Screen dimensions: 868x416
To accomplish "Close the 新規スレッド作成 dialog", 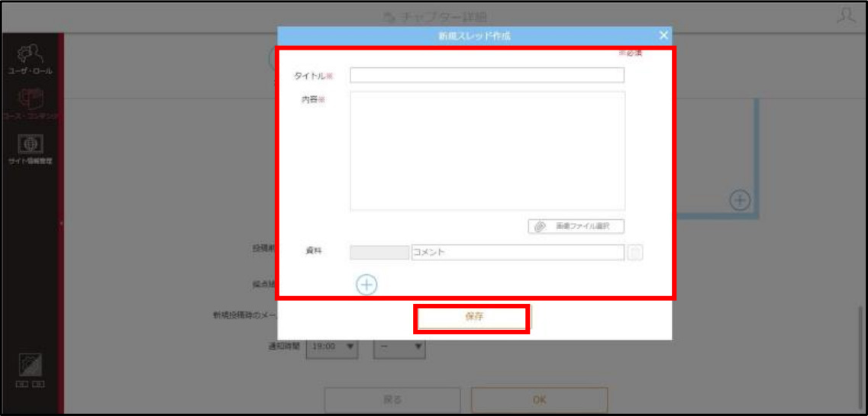I will [663, 35].
